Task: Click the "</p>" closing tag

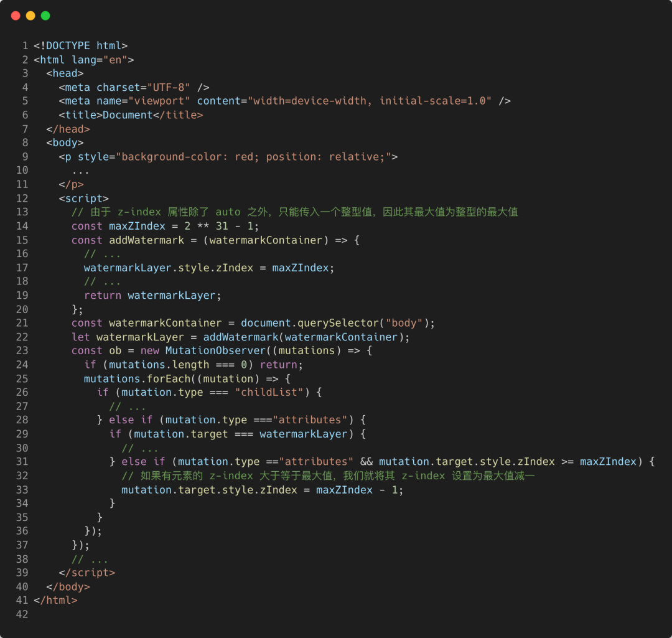Action: pos(71,184)
